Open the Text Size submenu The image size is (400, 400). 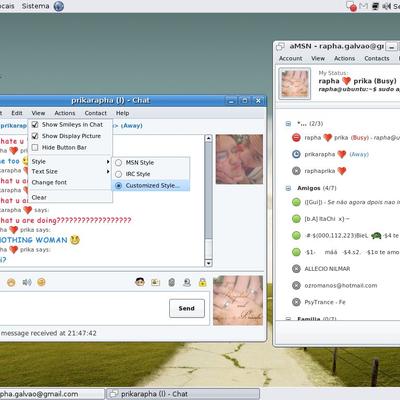pos(70,172)
